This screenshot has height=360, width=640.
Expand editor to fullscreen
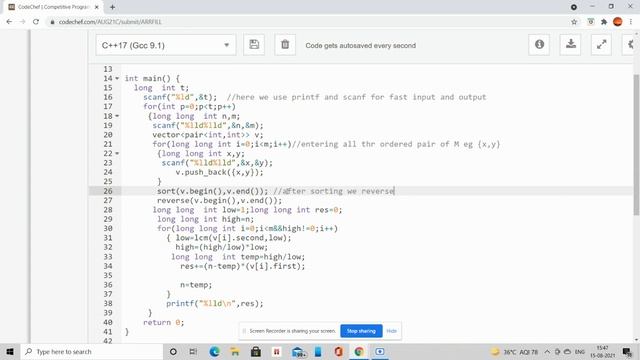(x=601, y=44)
